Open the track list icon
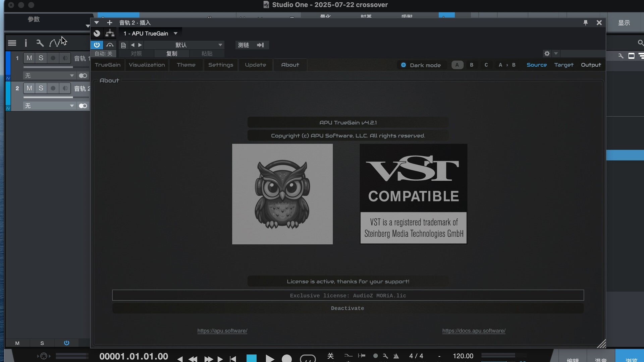 click(x=12, y=43)
